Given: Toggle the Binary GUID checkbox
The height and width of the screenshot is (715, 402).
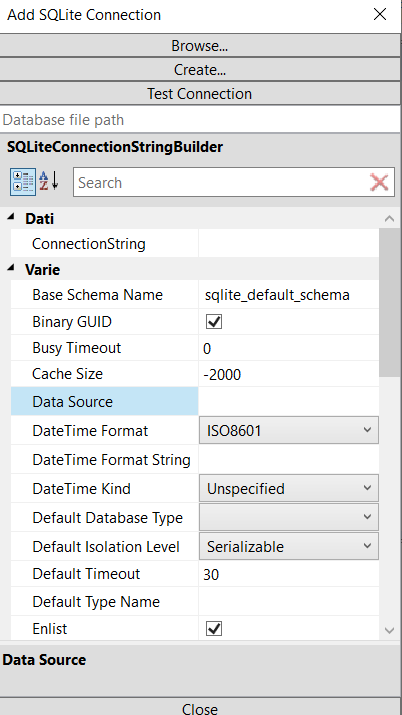Looking at the screenshot, I should point(214,322).
